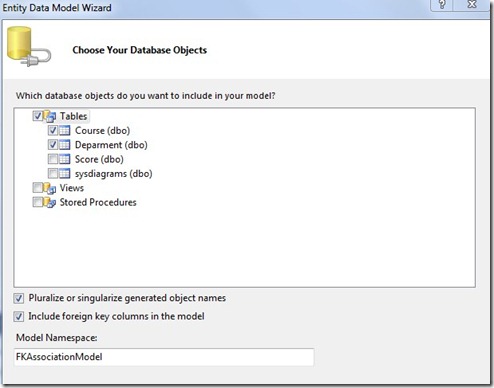Click the 'Model Namespace:' label

click(x=57, y=338)
